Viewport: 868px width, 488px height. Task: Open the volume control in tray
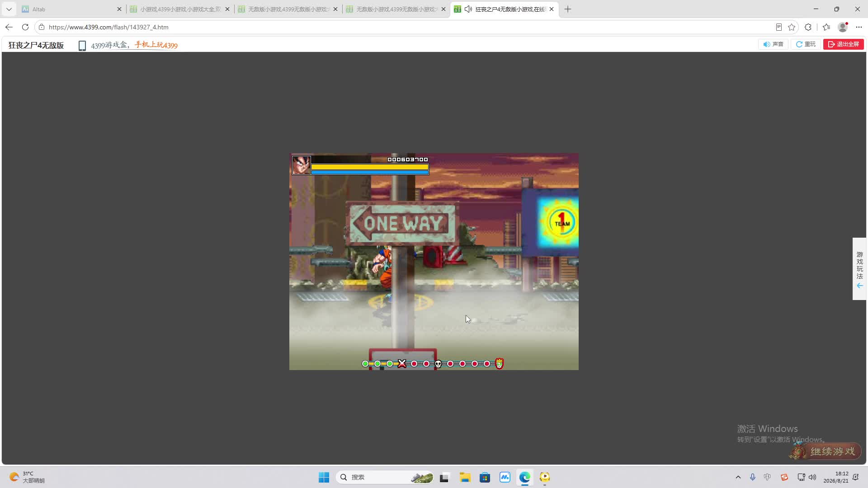[812, 477]
